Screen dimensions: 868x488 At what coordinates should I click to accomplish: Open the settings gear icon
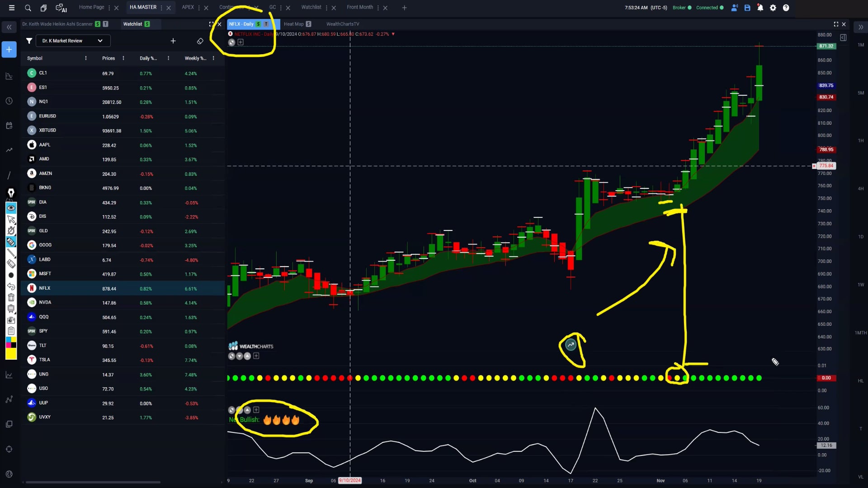coord(773,8)
